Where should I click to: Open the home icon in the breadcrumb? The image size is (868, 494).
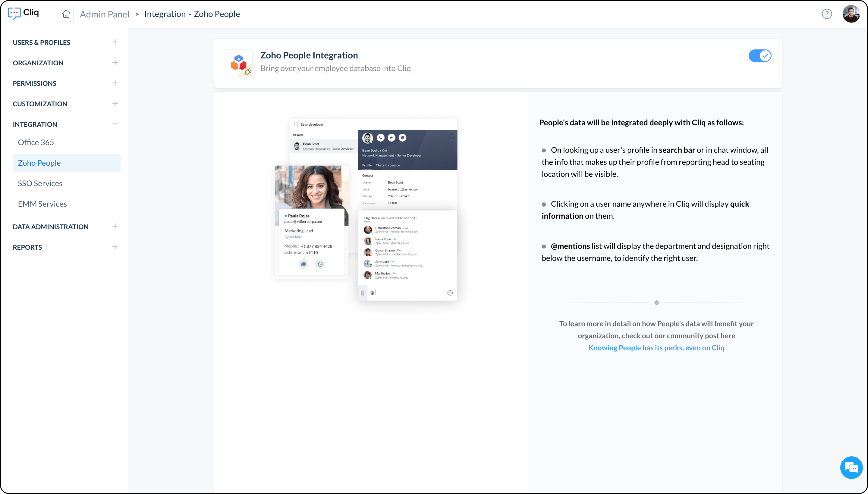66,14
